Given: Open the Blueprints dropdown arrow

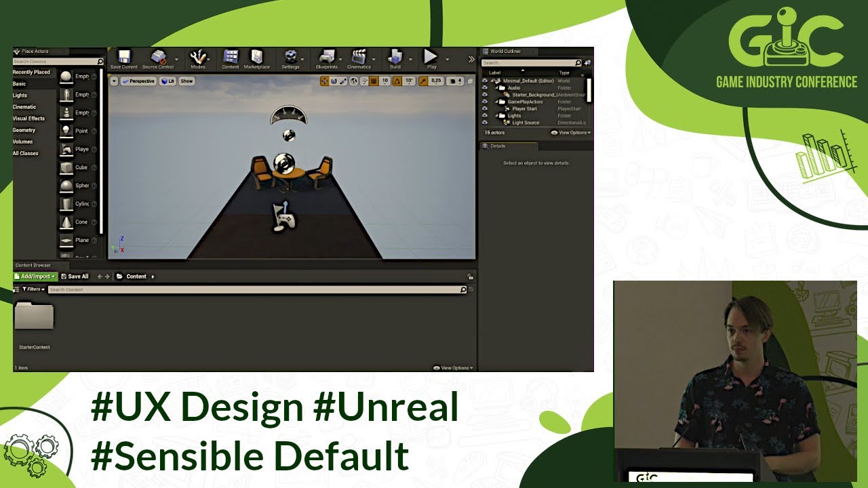Looking at the screenshot, I should pos(340,59).
